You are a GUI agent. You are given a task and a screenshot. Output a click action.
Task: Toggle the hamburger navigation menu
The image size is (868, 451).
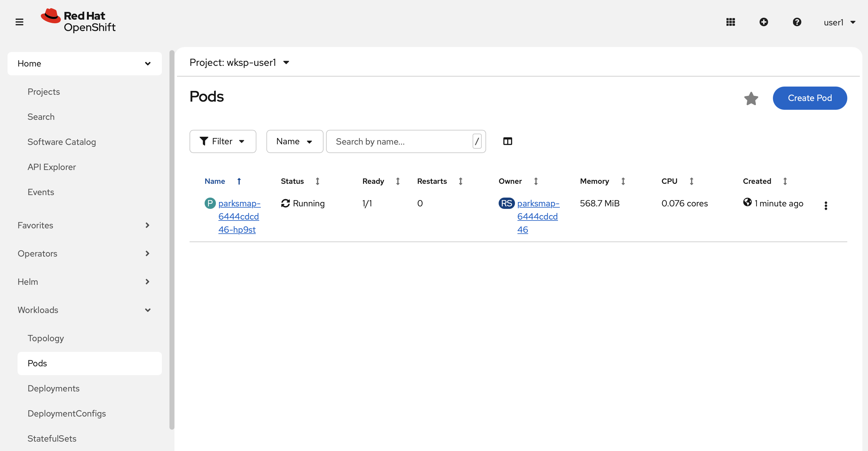click(x=19, y=22)
